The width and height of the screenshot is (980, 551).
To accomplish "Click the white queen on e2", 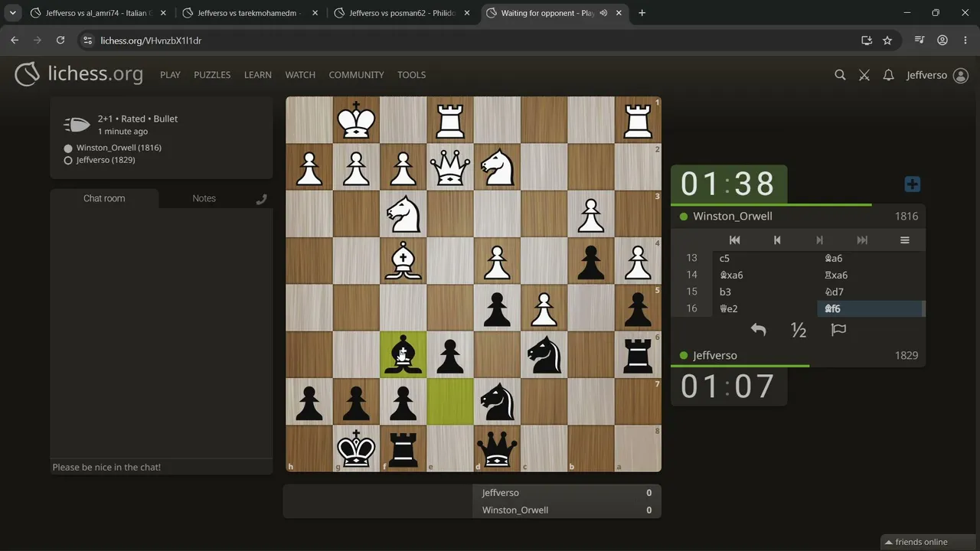I will [450, 167].
